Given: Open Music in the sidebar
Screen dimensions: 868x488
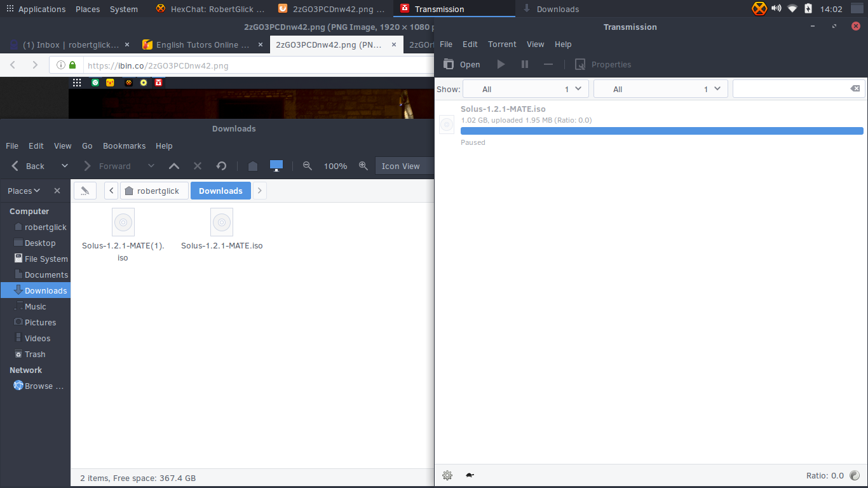Looking at the screenshot, I should 36,306.
